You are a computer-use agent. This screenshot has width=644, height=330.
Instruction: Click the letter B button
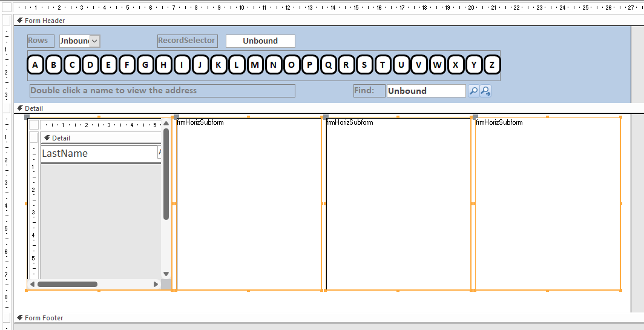pos(54,65)
